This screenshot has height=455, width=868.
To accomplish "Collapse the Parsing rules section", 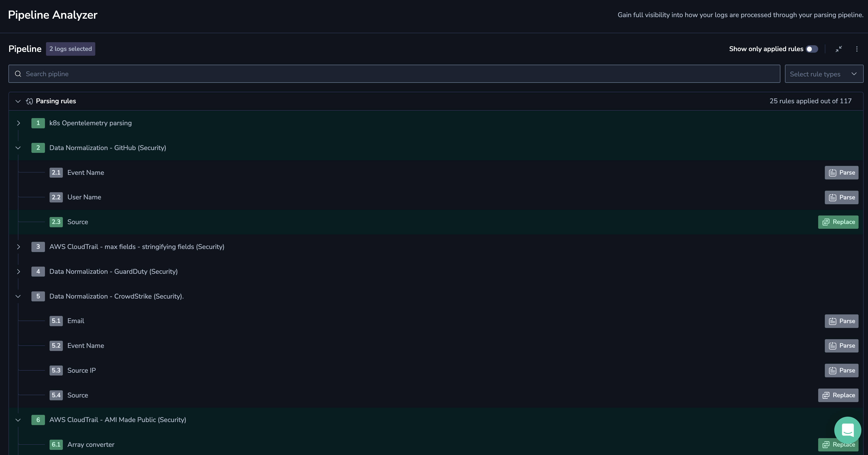I will (x=18, y=101).
